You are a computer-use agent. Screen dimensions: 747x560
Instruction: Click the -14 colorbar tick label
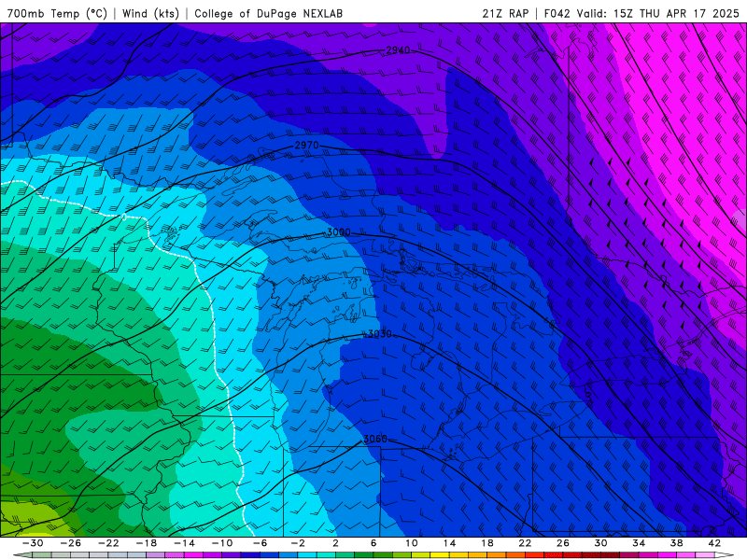(184, 543)
